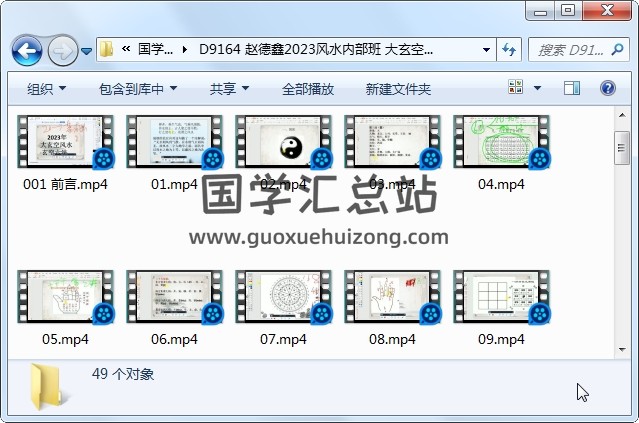
Task: Click the file name 08.mp4
Action: click(392, 339)
